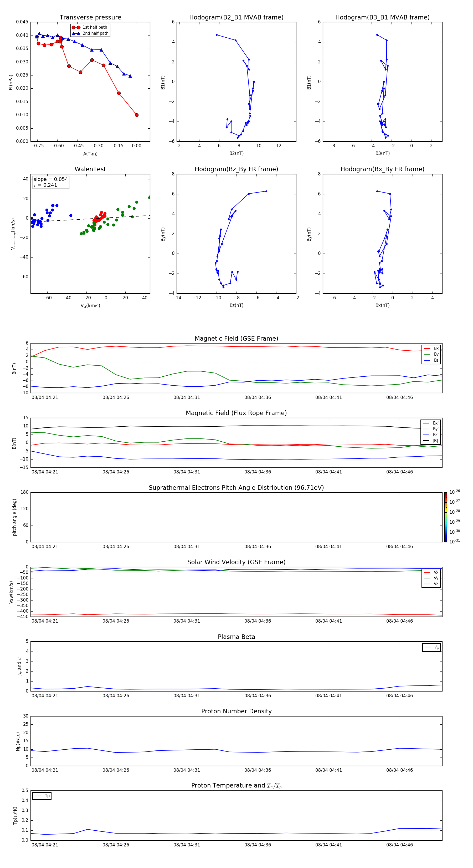Click the "Hodogram(B2_B1 MVAB frame)" title
Screen dimensions: 473x868
click(236, 18)
